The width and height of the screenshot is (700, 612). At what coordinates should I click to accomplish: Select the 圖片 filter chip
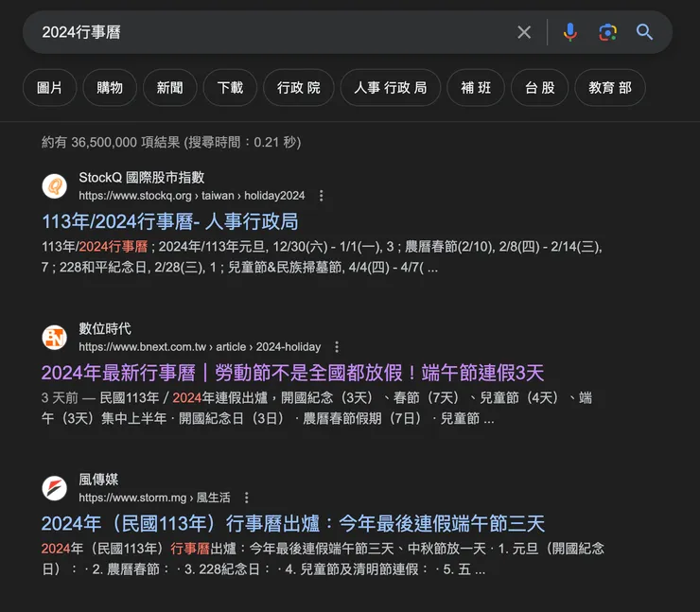(x=49, y=87)
